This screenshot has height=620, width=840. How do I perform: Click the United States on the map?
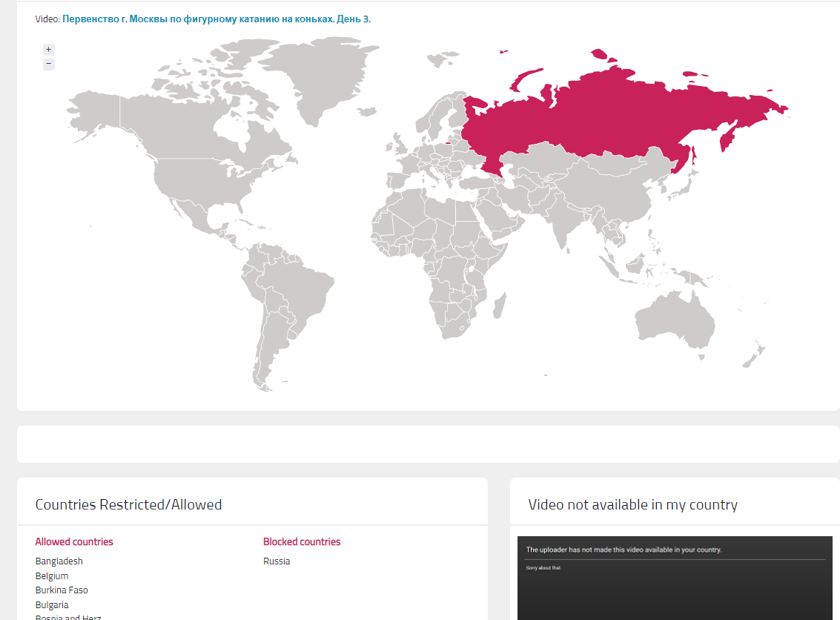[x=200, y=182]
